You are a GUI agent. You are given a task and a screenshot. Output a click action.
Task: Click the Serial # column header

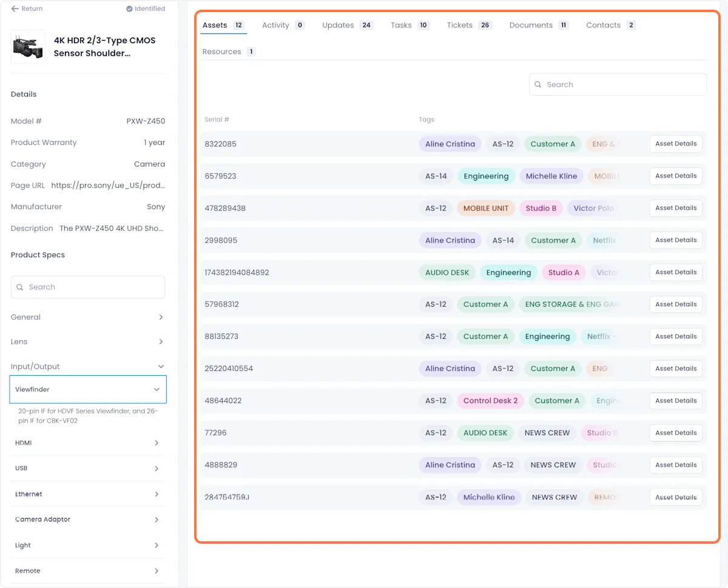click(217, 120)
